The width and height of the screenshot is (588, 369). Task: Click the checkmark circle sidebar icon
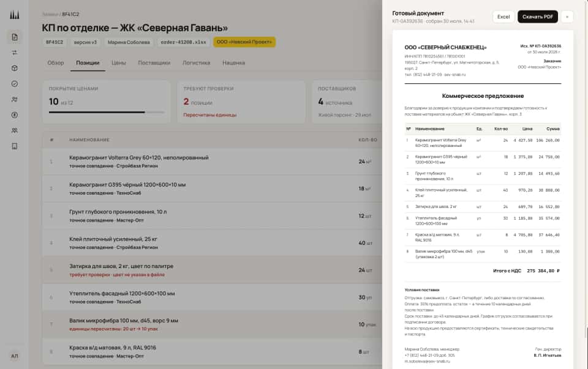pos(14,84)
